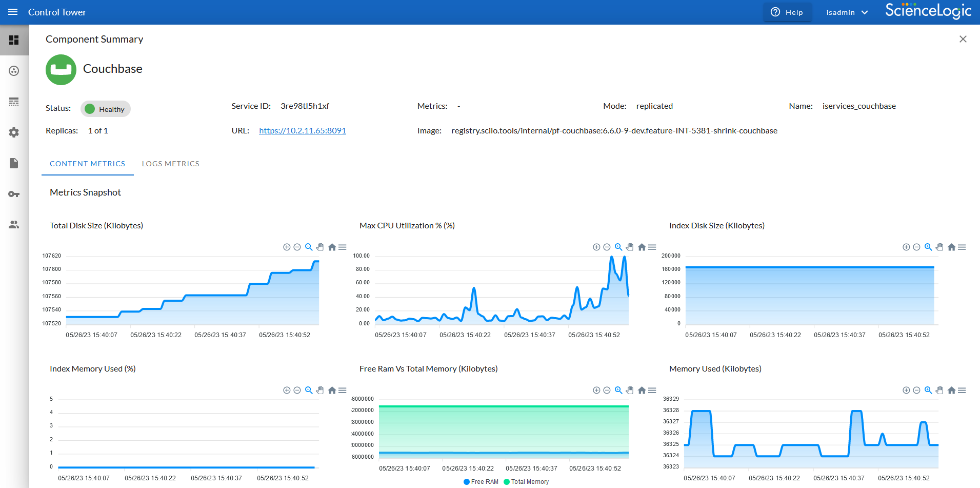Image resolution: width=980 pixels, height=488 pixels.
Task: Click the dashboard icon in sidebar
Action: coord(14,40)
